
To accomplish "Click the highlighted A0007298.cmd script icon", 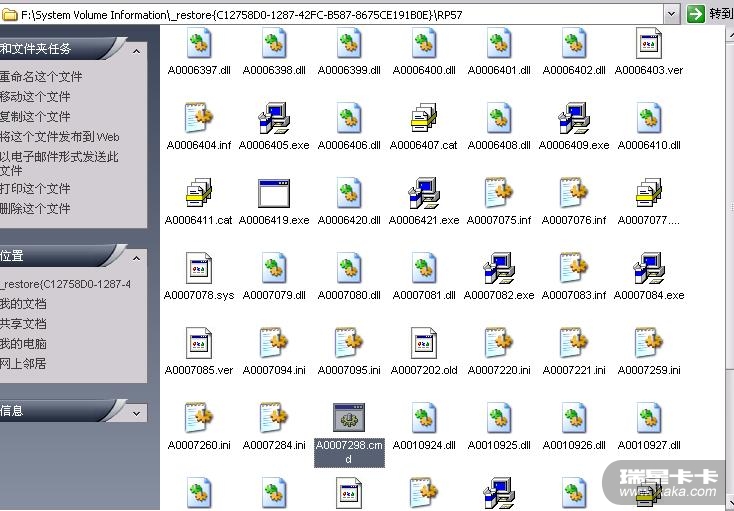I will pos(349,417).
